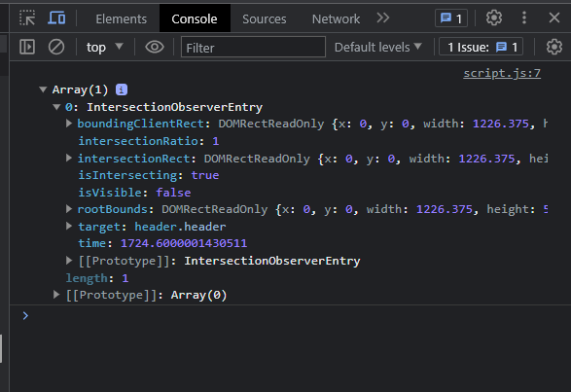Open the top JavaScript context dropdown
The image size is (571, 392).
tap(104, 48)
